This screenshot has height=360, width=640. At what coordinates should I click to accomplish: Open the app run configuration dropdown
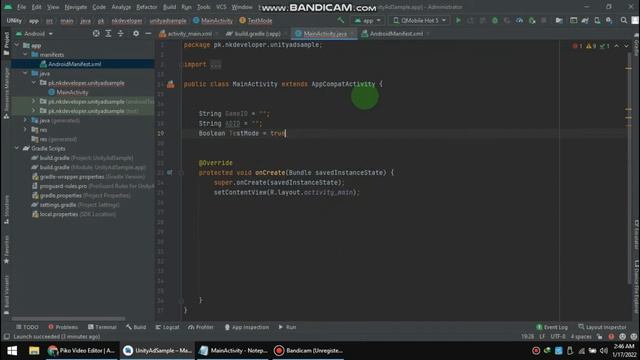[x=367, y=20]
